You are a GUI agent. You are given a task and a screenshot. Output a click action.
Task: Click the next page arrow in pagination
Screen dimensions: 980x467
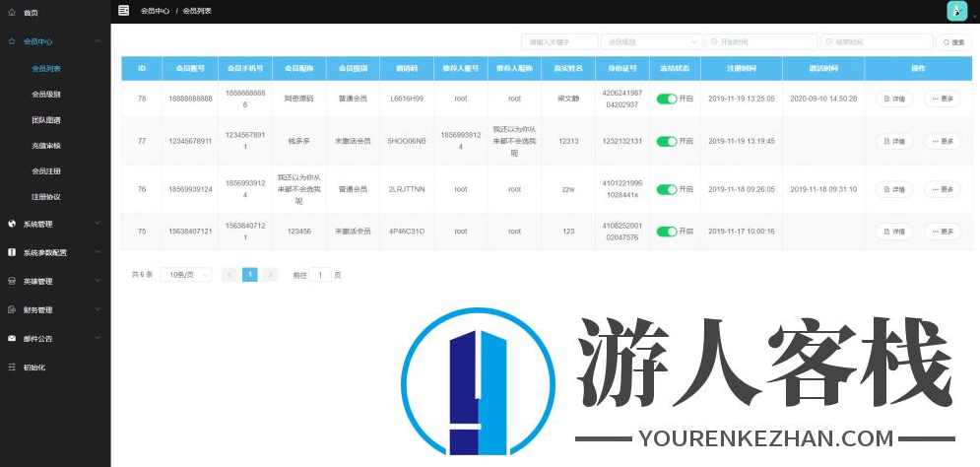270,275
